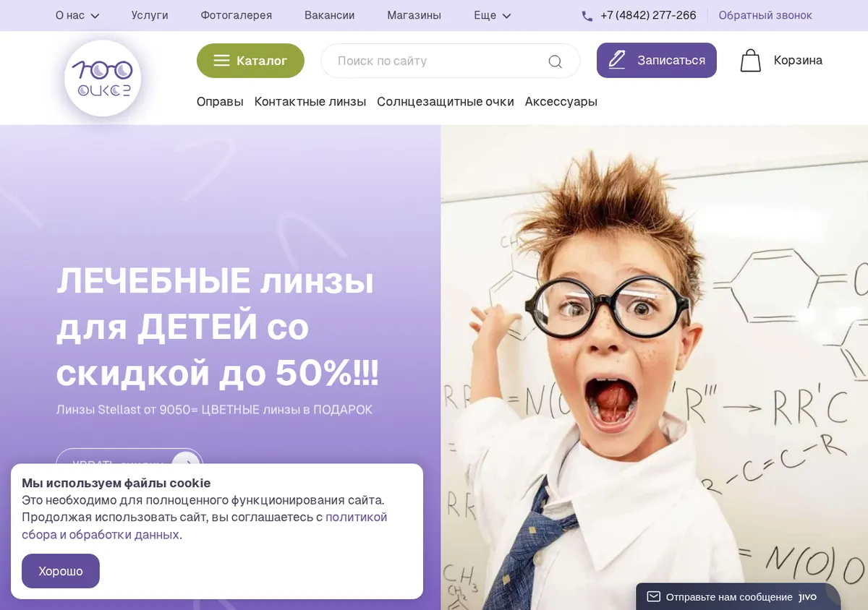Select Контактные линзы category
Image resolution: width=868 pixels, height=610 pixels.
pos(310,102)
